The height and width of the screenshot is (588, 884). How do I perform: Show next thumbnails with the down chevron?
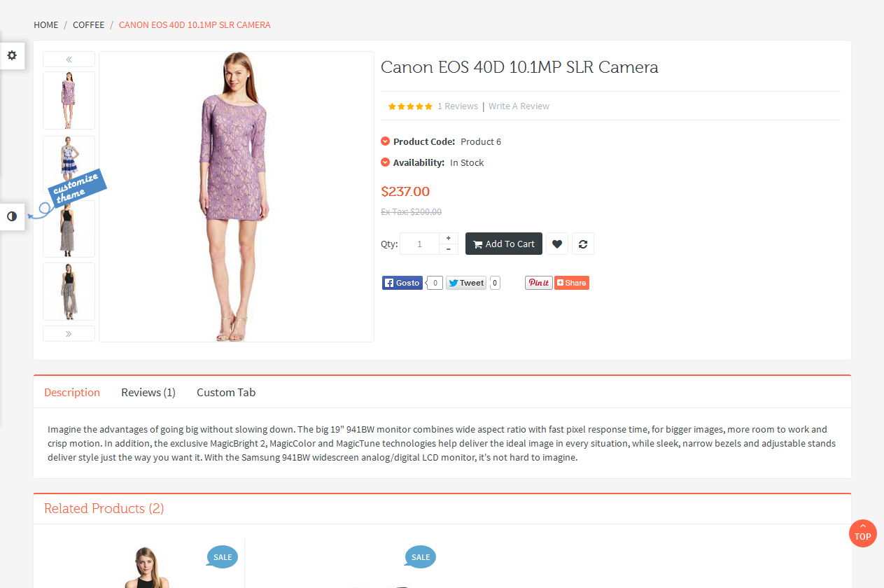click(x=69, y=334)
